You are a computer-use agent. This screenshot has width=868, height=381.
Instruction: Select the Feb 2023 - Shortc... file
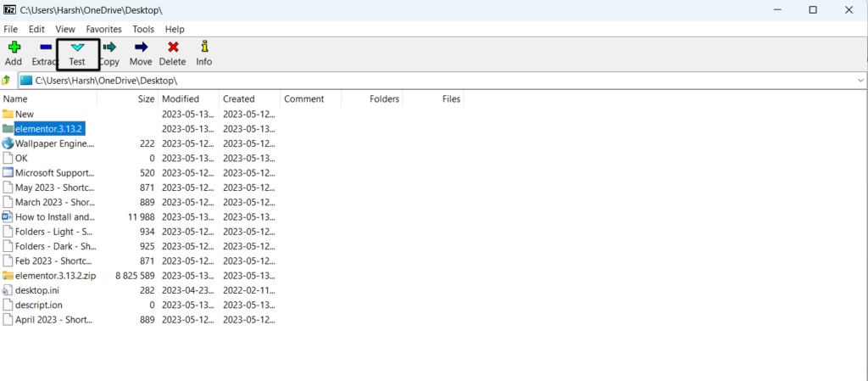(53, 261)
